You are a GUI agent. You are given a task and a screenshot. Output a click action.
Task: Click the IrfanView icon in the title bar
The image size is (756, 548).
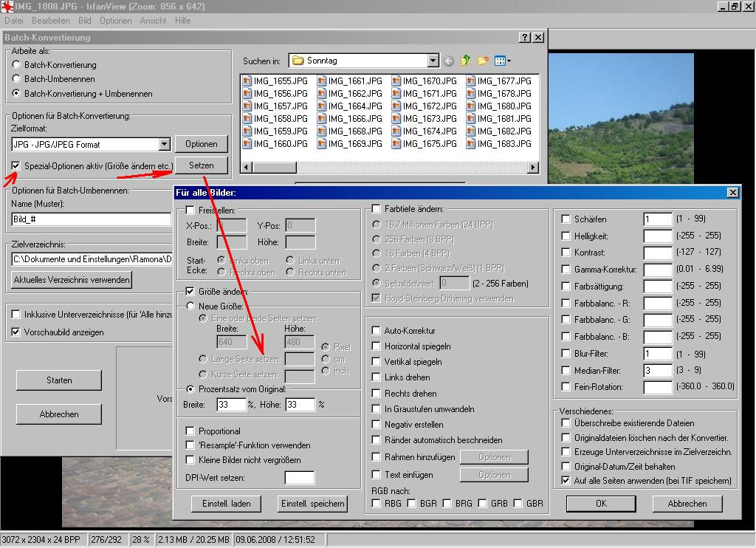tap(7, 7)
